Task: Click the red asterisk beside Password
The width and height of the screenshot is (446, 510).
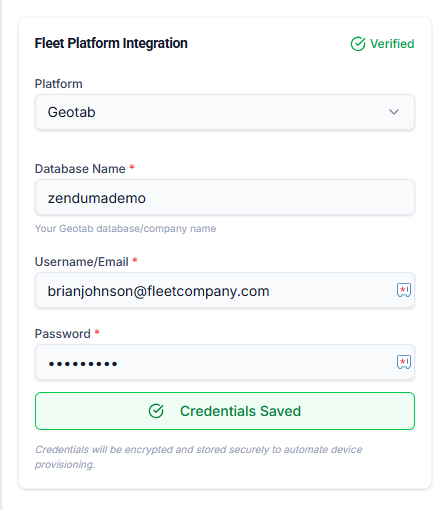Action: [x=97, y=332]
